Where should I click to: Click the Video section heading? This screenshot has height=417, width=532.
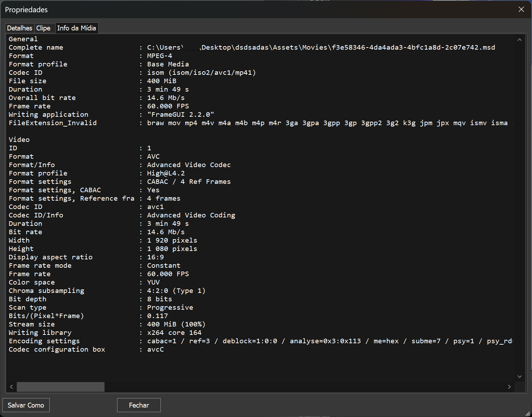[x=19, y=140]
